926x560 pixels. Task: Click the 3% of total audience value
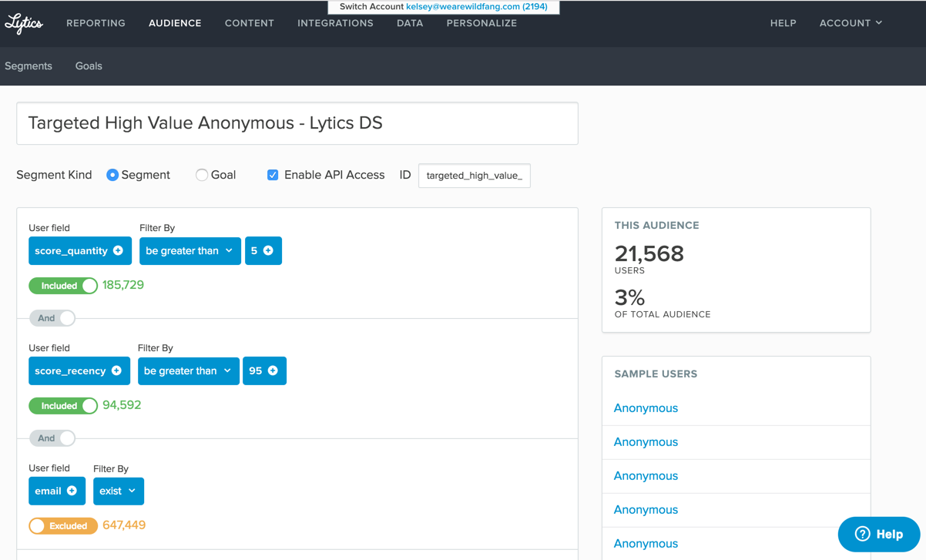629,297
